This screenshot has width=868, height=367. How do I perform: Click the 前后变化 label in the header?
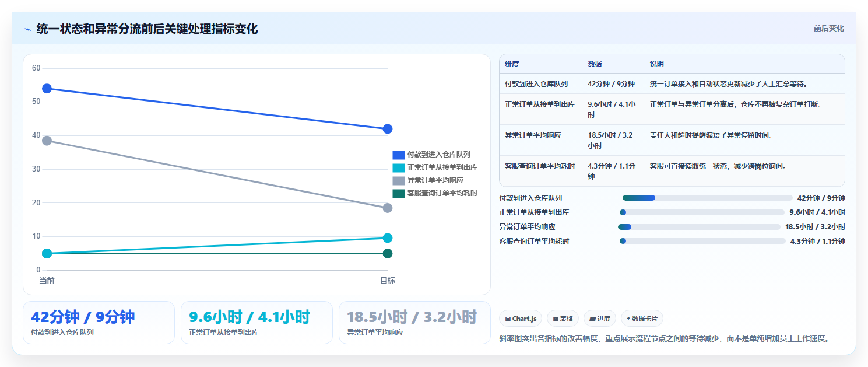pos(828,28)
